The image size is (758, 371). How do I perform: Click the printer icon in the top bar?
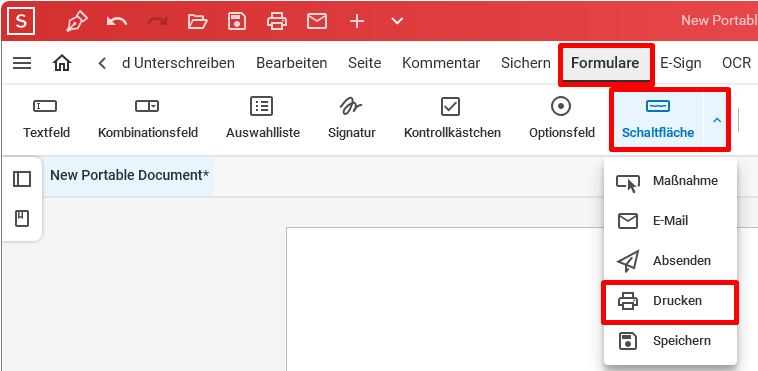click(x=277, y=21)
